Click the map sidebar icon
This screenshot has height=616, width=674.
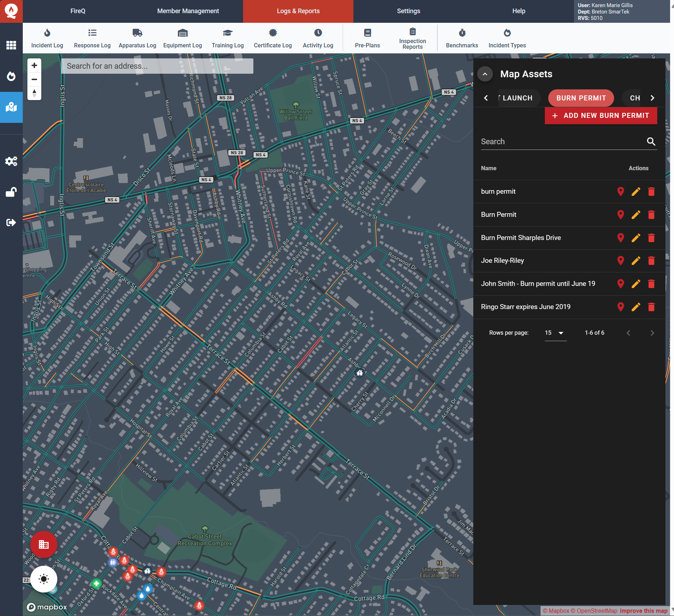(x=11, y=107)
